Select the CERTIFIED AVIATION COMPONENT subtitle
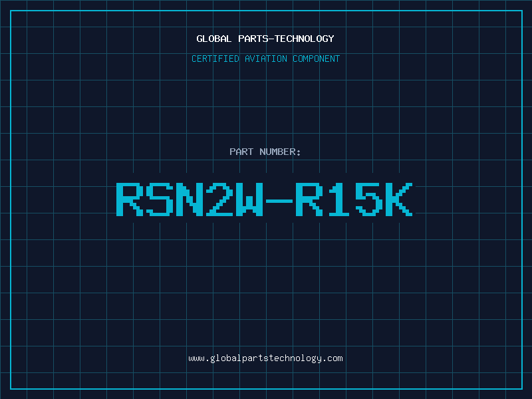Image resolution: width=532 pixels, height=399 pixels. pyautogui.click(x=265, y=59)
